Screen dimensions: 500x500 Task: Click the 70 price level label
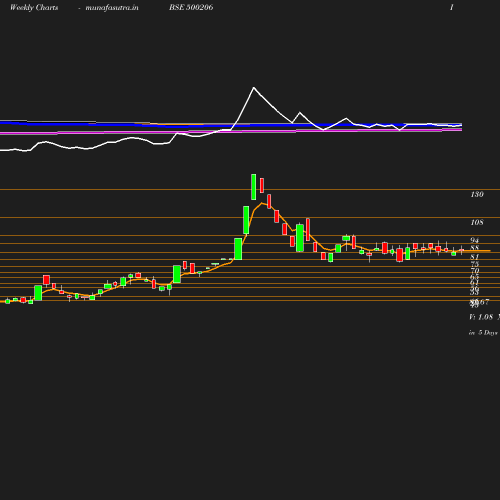pyautogui.click(x=475, y=270)
